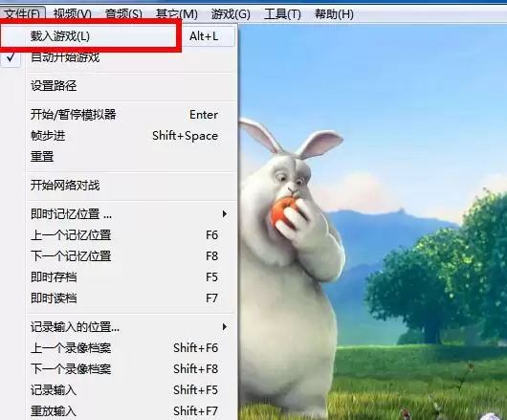Open the 视频(V) menu
Image resolution: width=507 pixels, height=420 pixels.
coord(73,14)
